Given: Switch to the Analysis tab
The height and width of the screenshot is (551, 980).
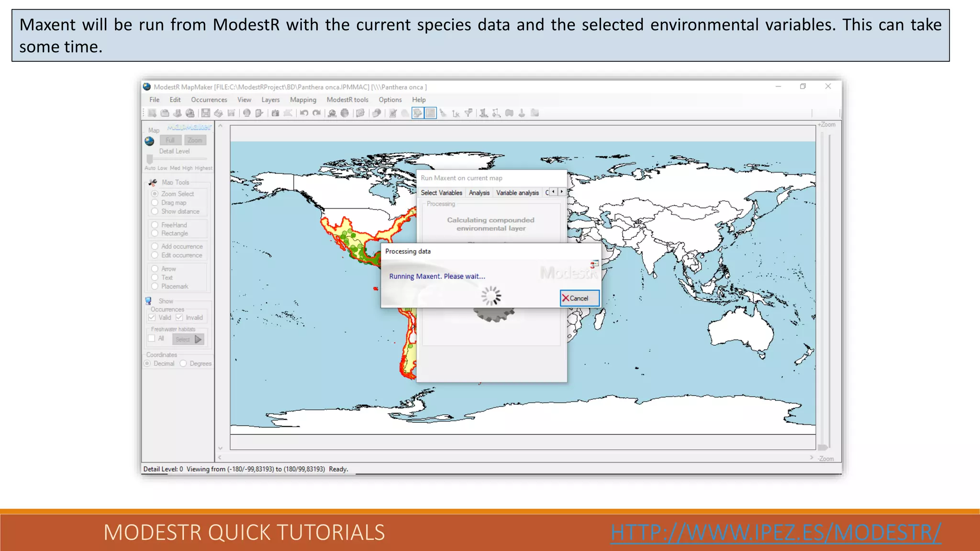Looking at the screenshot, I should [x=479, y=193].
